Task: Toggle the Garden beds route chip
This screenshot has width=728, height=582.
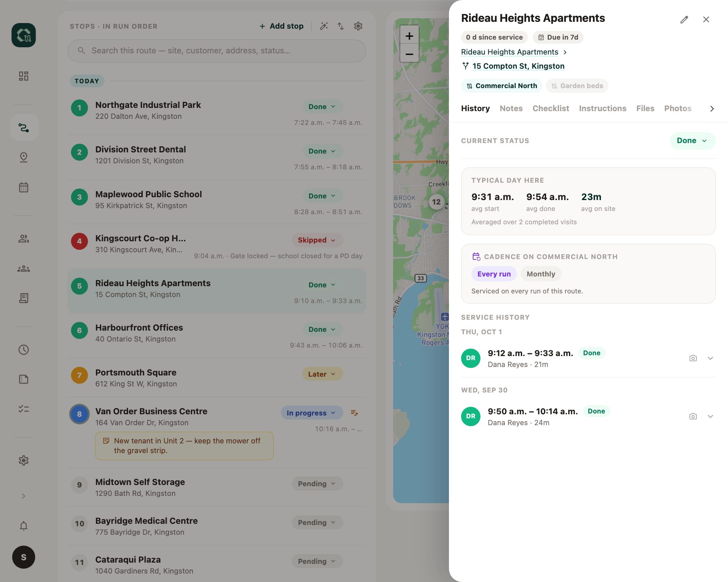Action: tap(577, 86)
